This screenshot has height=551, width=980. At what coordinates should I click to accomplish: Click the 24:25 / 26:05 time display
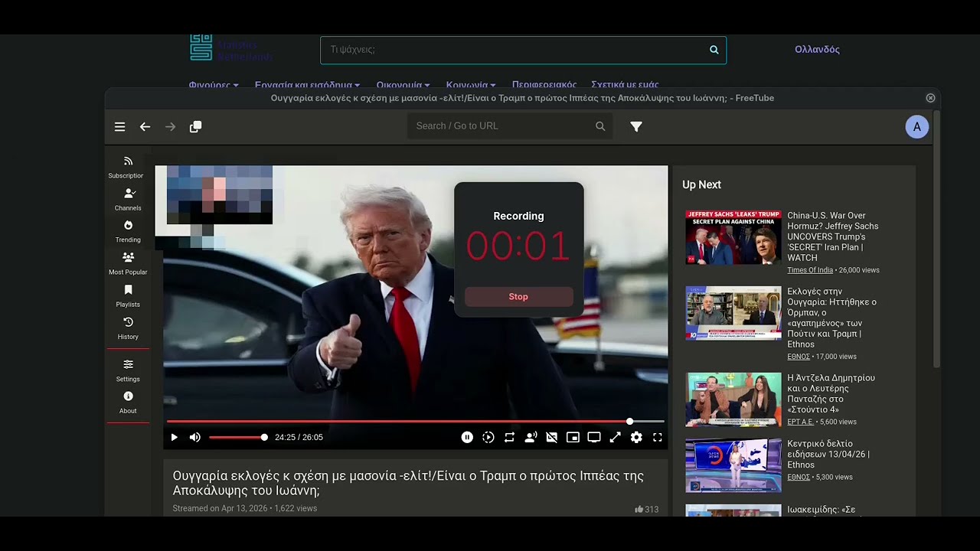click(x=299, y=438)
